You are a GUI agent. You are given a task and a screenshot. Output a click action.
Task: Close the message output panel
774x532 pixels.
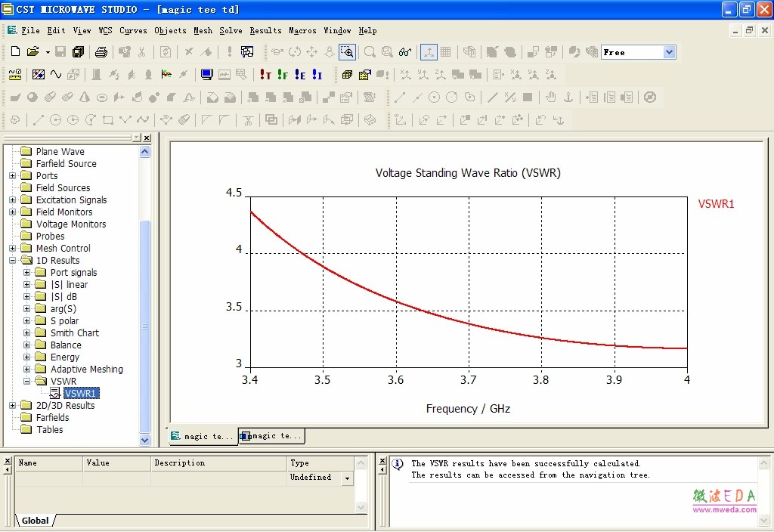coord(382,461)
